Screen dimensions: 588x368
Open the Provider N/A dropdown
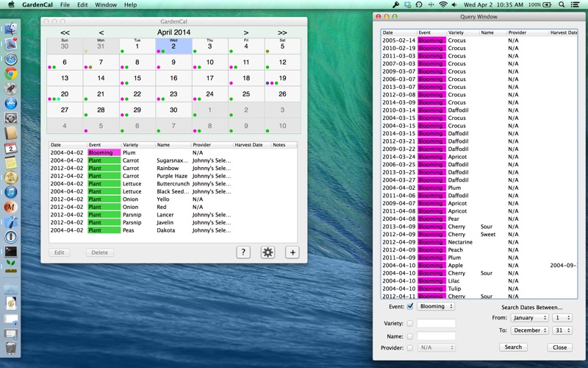pyautogui.click(x=436, y=347)
